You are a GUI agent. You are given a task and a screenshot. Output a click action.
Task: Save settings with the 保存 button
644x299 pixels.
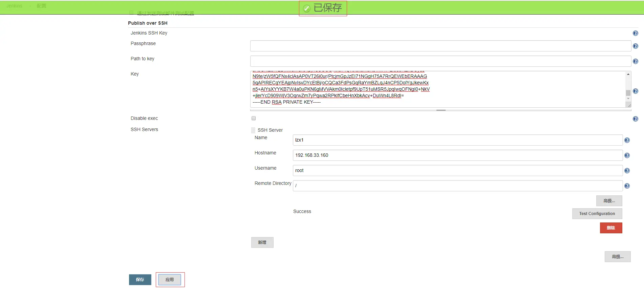[140, 280]
